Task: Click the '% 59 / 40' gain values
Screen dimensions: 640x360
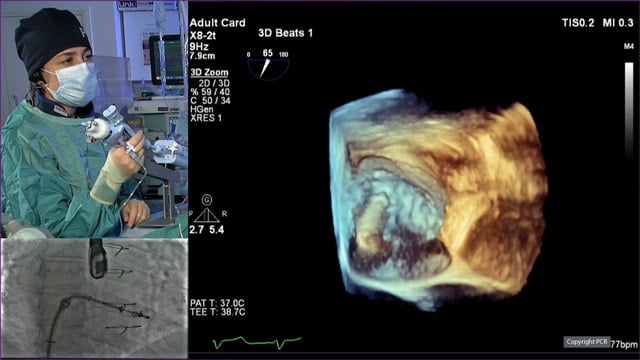Action: [210, 92]
